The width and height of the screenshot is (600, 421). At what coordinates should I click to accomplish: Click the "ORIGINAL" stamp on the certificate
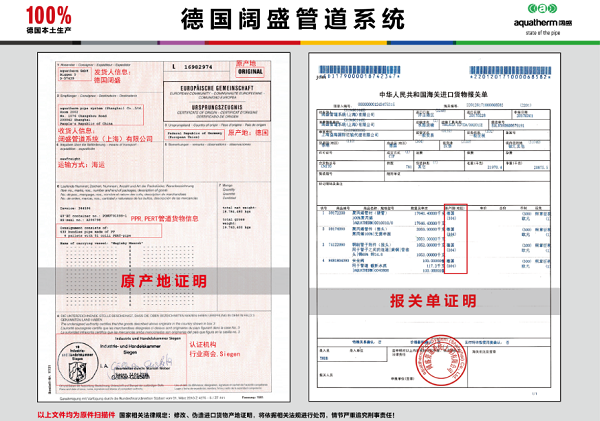pos(250,72)
